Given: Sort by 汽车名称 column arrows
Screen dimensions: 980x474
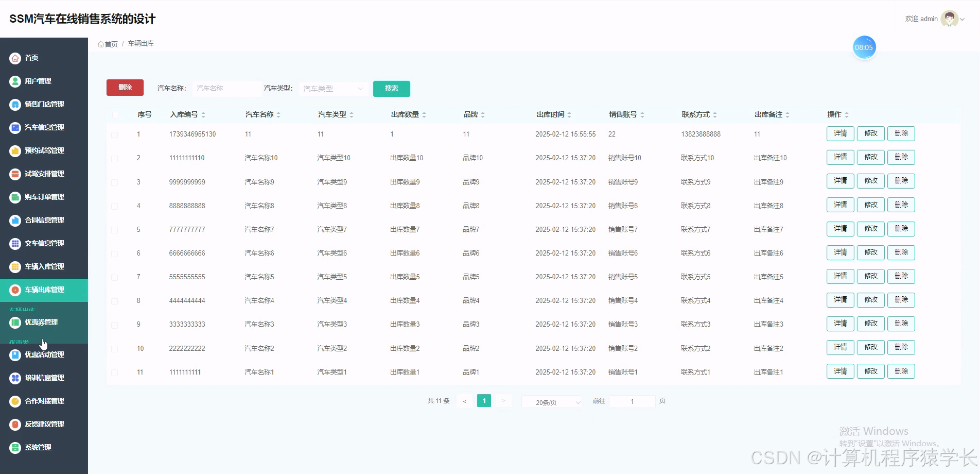Looking at the screenshot, I should pos(278,115).
